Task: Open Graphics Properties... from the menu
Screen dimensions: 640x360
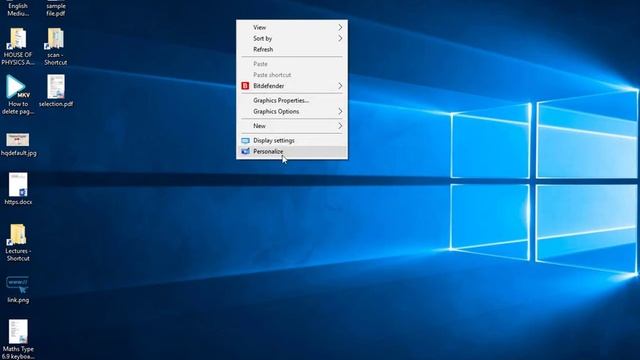Action: tap(292, 100)
